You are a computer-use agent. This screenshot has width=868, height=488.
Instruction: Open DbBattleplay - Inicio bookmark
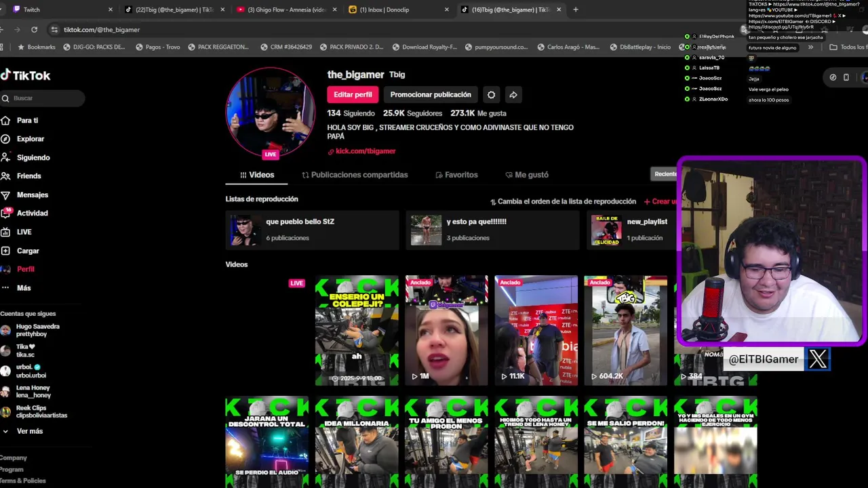tap(640, 47)
